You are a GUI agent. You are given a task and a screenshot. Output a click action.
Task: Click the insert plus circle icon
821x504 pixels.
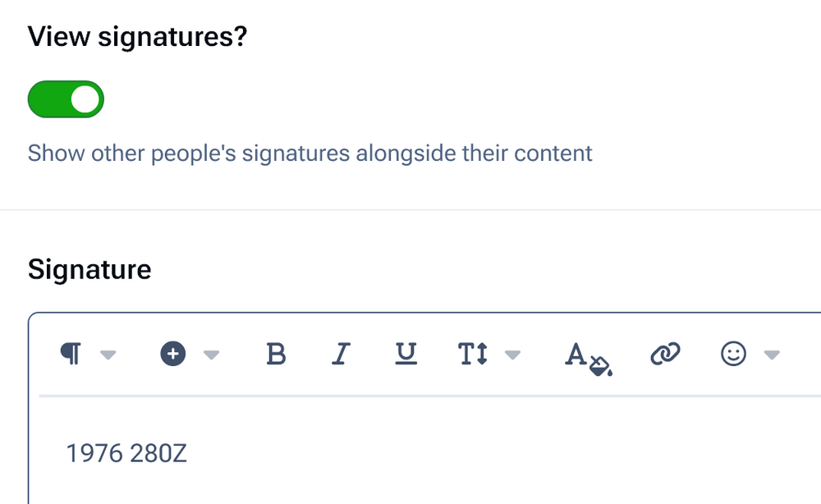pyautogui.click(x=173, y=354)
